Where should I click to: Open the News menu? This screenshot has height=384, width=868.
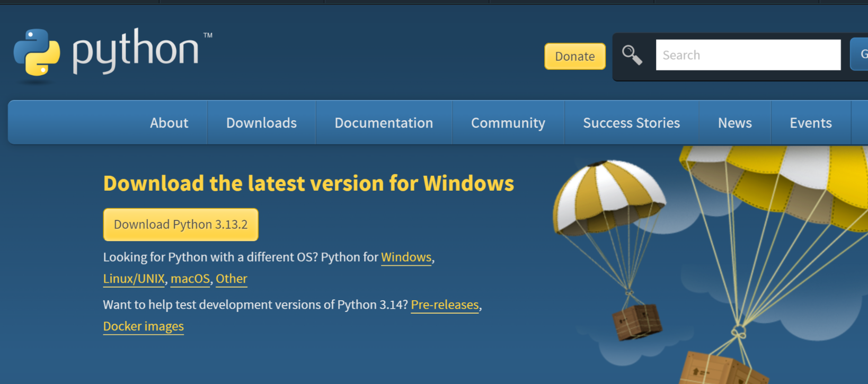(x=734, y=123)
